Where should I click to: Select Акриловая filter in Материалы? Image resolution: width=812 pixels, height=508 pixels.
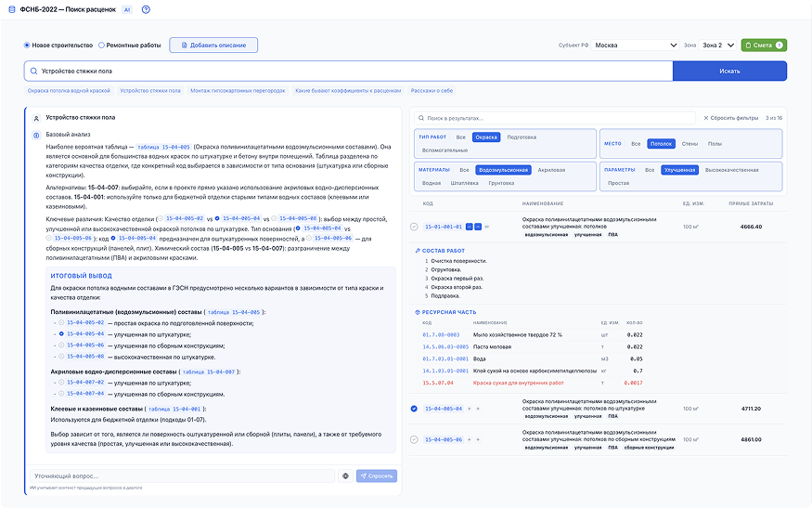[551, 170]
